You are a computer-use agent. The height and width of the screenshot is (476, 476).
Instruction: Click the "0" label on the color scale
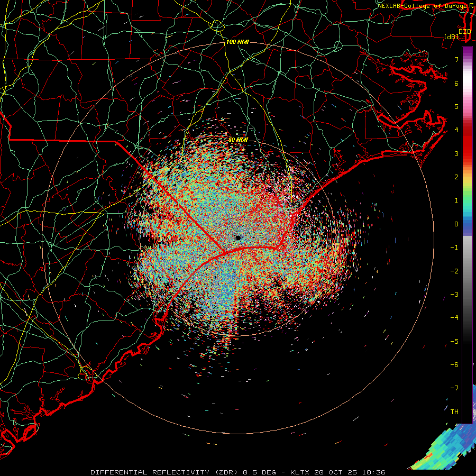[456, 224]
